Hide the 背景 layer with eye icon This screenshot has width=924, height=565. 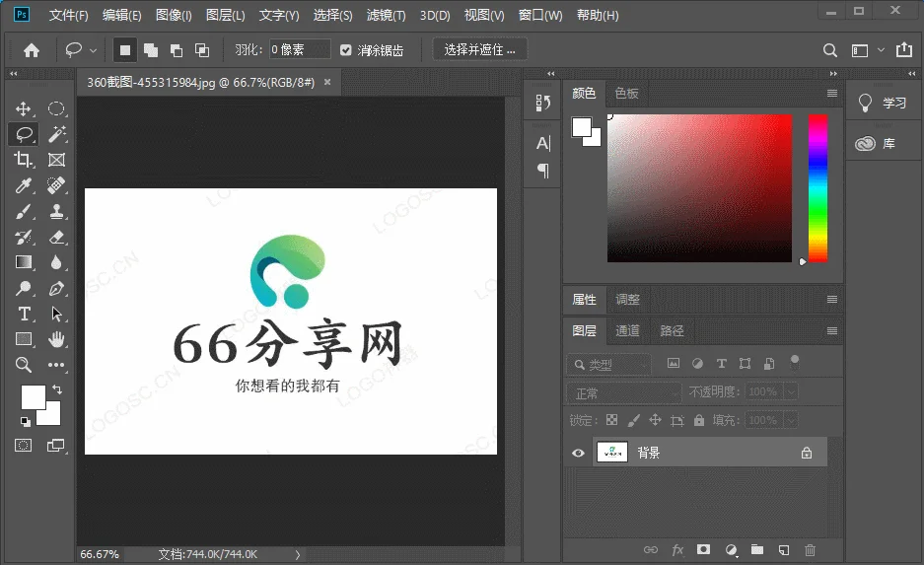(578, 453)
